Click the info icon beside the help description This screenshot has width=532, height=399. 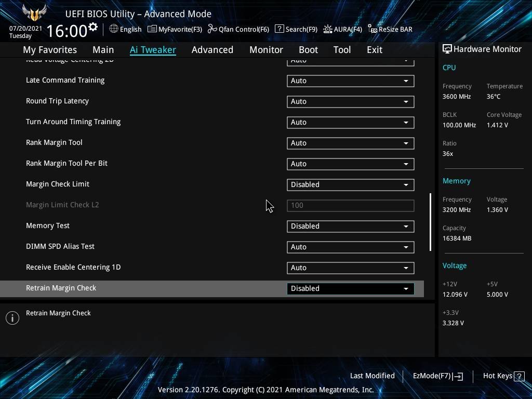point(12,318)
